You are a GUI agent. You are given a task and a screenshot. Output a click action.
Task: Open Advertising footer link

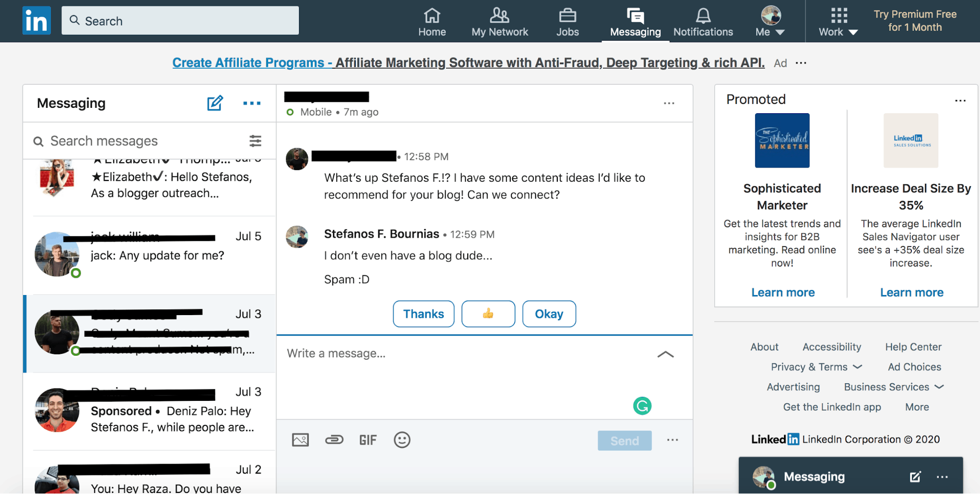(x=793, y=387)
